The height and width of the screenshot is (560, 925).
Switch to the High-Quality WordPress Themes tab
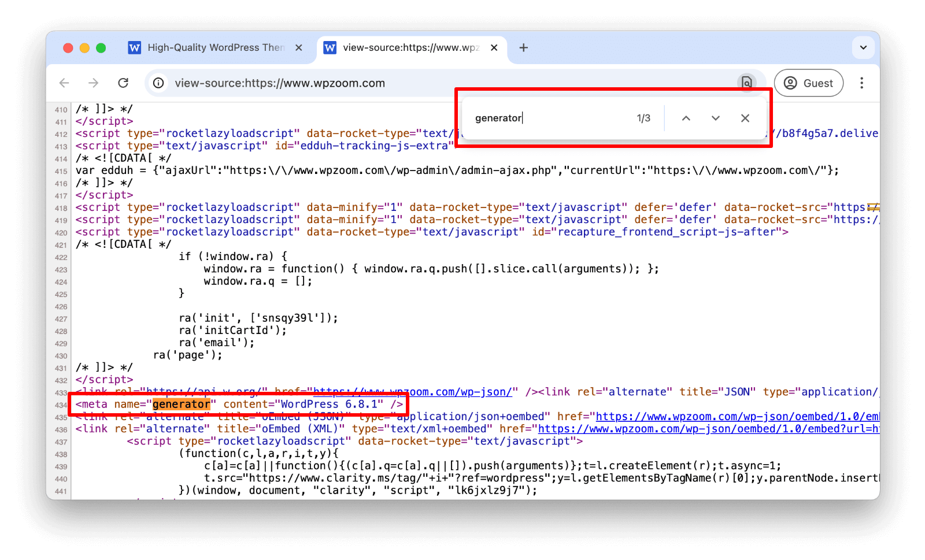pyautogui.click(x=214, y=47)
